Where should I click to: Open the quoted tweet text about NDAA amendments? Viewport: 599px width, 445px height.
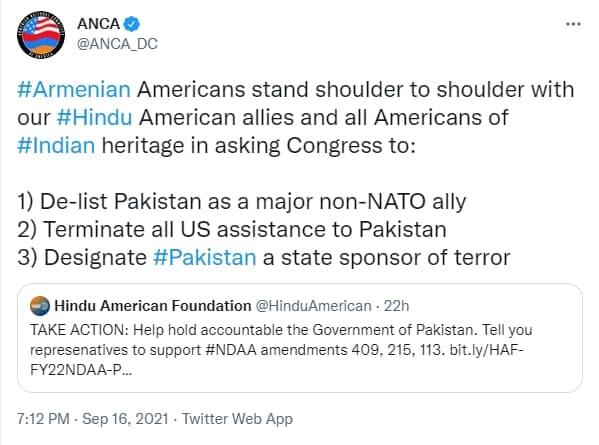pos(281,350)
